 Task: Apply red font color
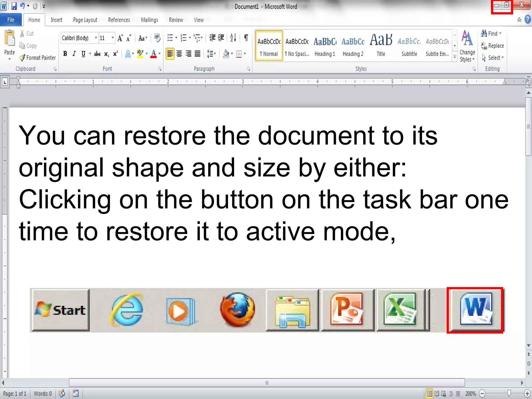click(x=154, y=54)
